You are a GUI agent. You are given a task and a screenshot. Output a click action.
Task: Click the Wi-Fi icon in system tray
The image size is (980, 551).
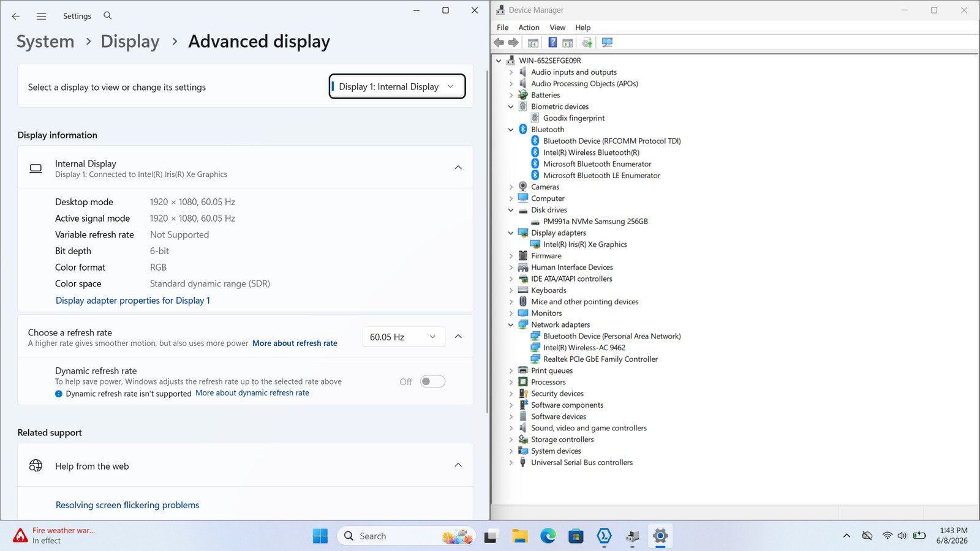pos(888,536)
